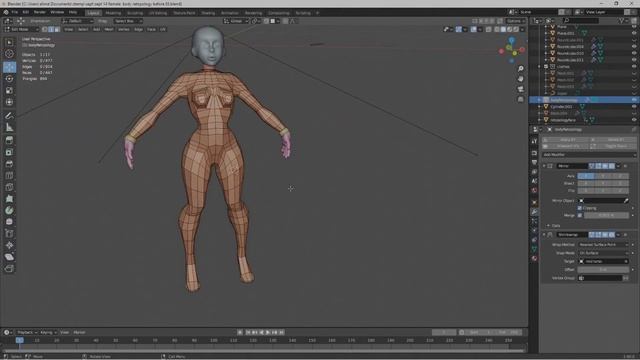
Task: Hide Cylinder.001 using its eye icon
Action: pos(634,106)
